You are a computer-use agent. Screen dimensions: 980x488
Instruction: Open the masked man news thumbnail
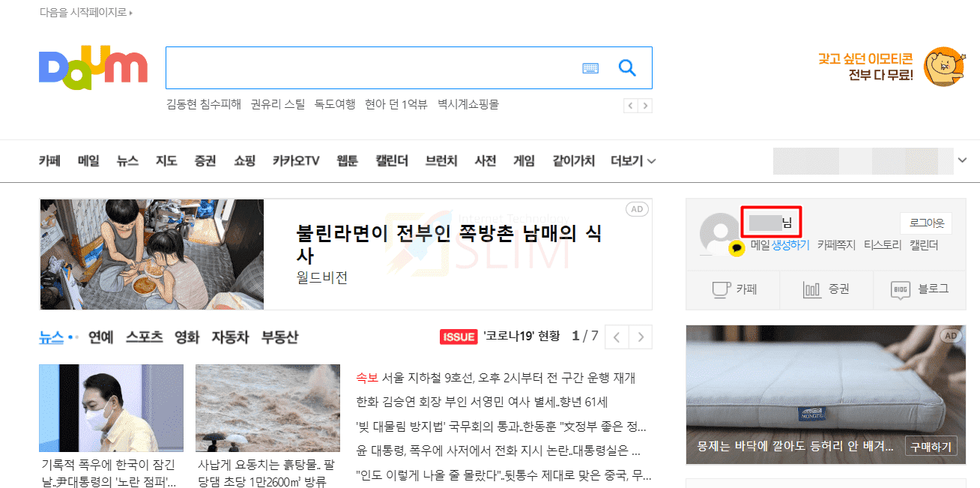pos(111,408)
